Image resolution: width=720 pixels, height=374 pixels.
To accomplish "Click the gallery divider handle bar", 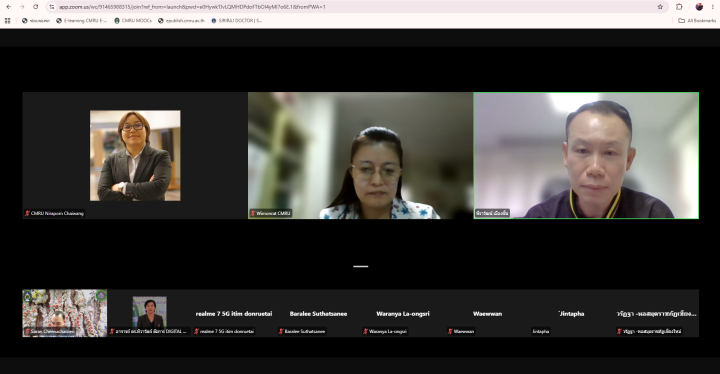I will coord(360,266).
